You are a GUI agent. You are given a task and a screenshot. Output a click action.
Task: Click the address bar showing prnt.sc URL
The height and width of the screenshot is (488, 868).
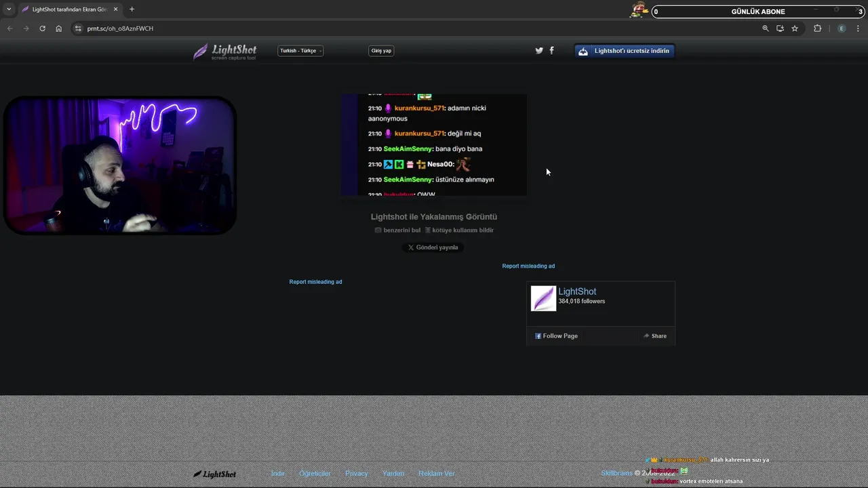point(414,28)
